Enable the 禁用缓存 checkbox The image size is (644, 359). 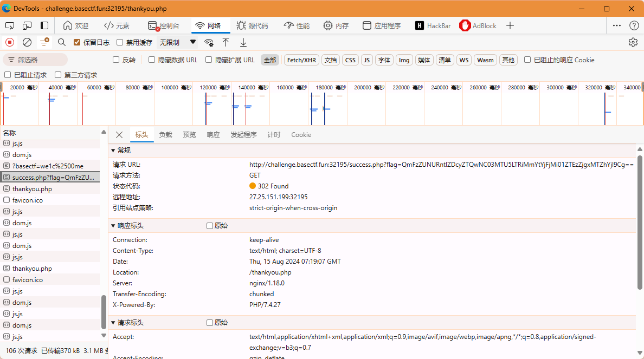120,42
